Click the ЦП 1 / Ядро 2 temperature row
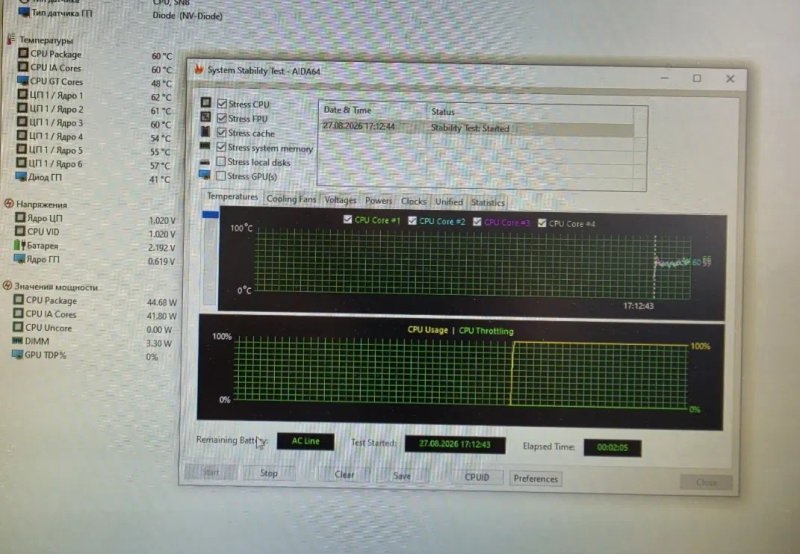 (94, 109)
